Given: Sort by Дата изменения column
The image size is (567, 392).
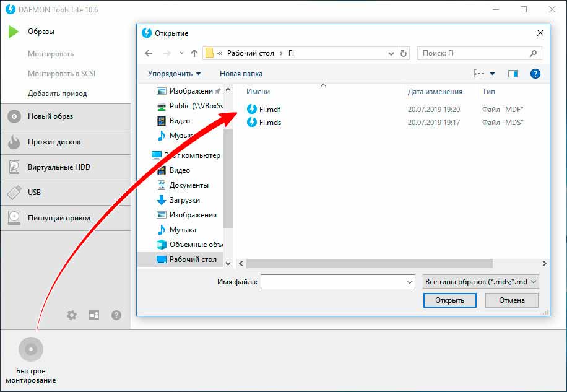Looking at the screenshot, I should (435, 92).
